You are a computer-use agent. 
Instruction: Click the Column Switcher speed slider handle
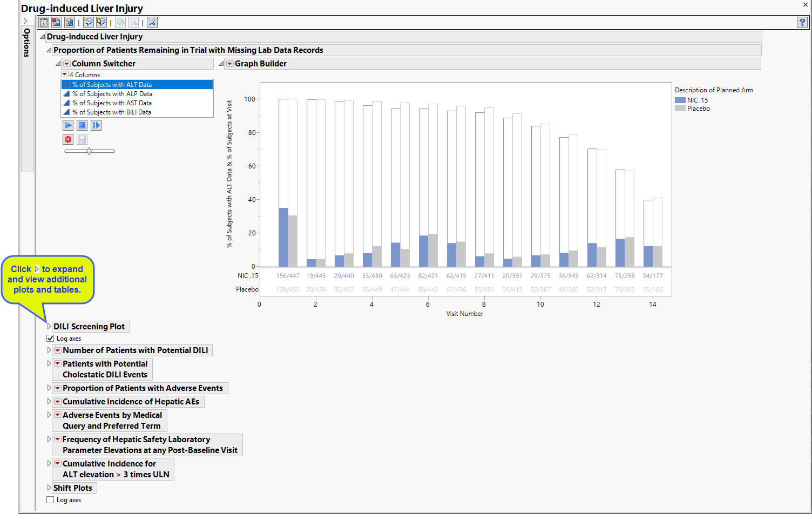(89, 151)
